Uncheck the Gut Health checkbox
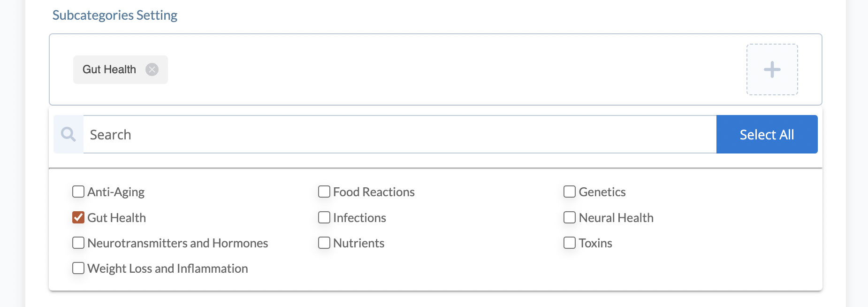 click(78, 217)
